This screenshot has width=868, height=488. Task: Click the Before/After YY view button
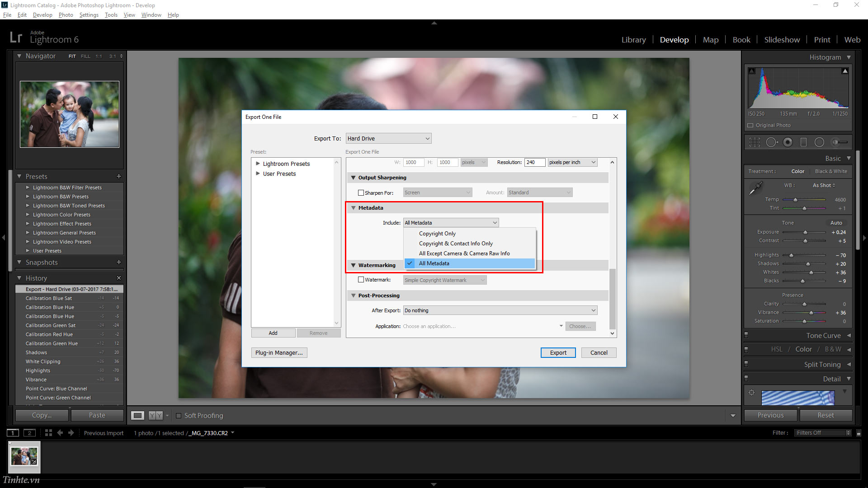(x=156, y=415)
